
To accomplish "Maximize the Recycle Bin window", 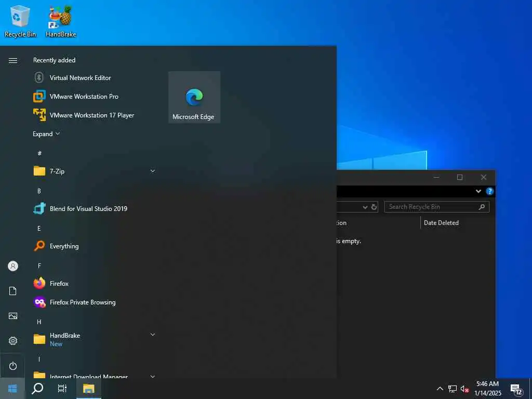I will [x=460, y=177].
